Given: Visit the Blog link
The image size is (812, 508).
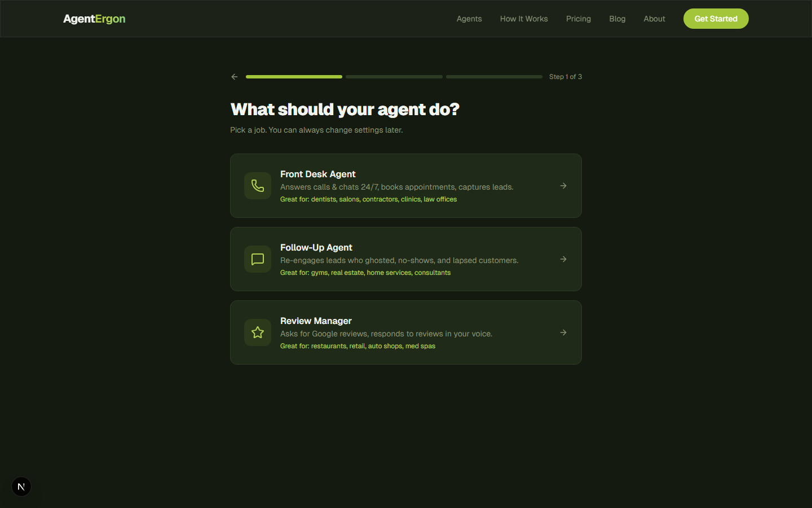Looking at the screenshot, I should pyautogui.click(x=617, y=19).
